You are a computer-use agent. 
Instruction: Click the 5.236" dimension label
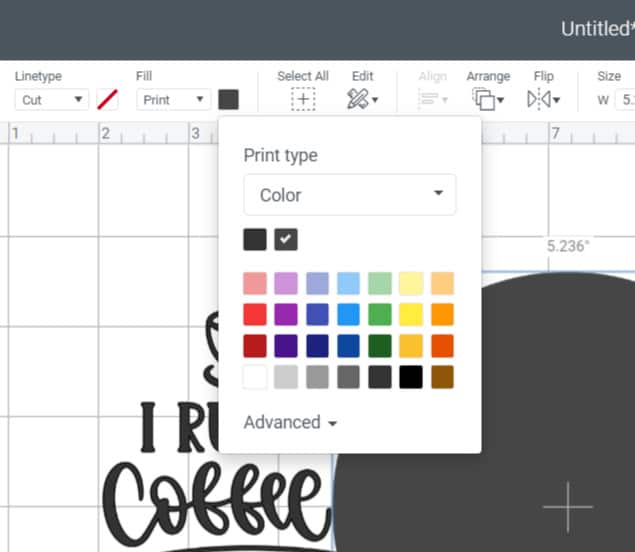[x=568, y=246]
